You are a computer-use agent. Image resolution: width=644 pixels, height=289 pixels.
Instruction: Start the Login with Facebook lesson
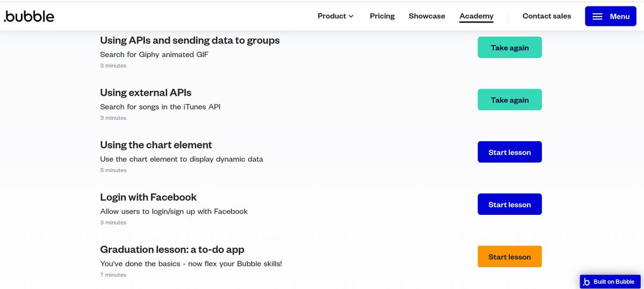pyautogui.click(x=510, y=204)
